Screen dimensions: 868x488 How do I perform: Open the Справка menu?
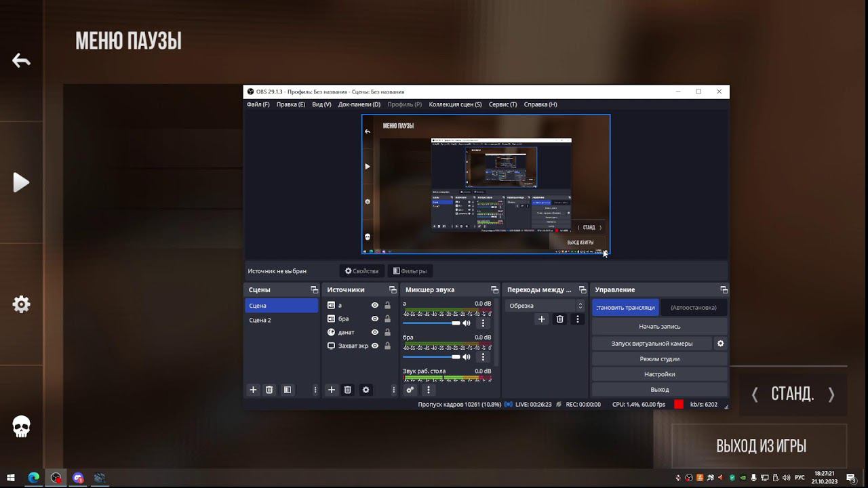540,104
